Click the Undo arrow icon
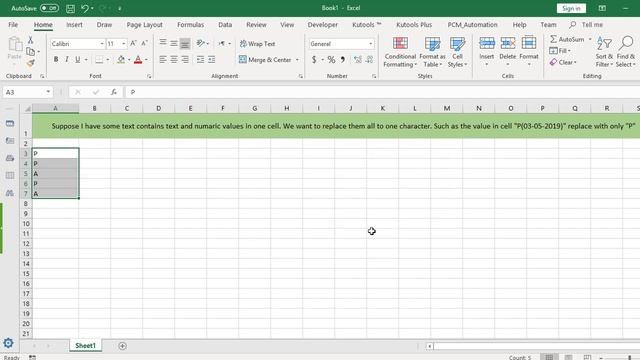Screen dimensions: 640x360 point(84,8)
